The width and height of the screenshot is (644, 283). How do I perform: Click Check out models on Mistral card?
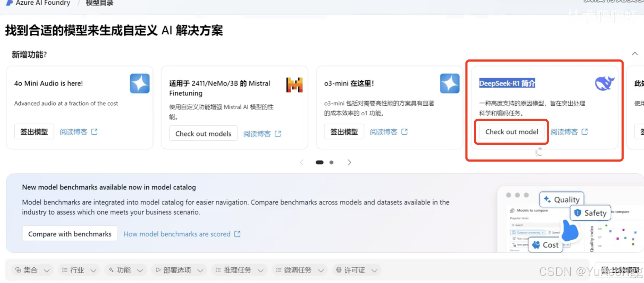(x=203, y=134)
